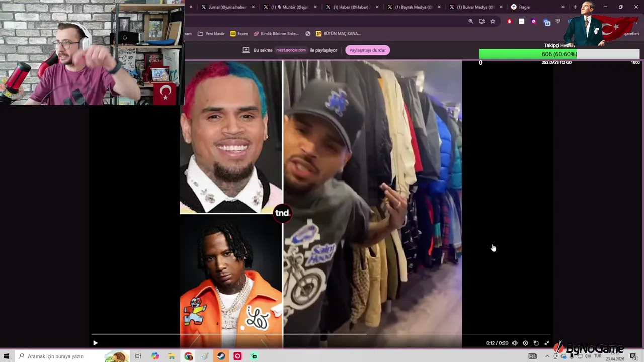This screenshot has width=644, height=362.
Task: Open the Paint app on taskbar
Action: [x=205, y=356]
